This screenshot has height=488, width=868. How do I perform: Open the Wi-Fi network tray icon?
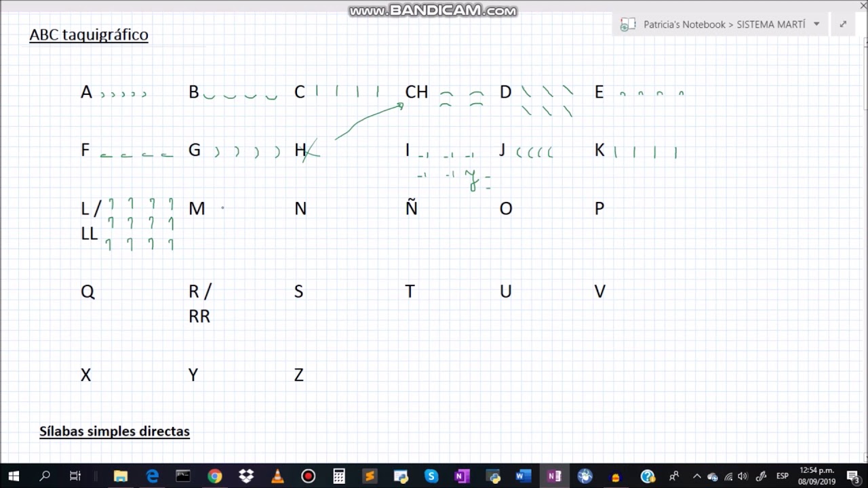click(728, 477)
